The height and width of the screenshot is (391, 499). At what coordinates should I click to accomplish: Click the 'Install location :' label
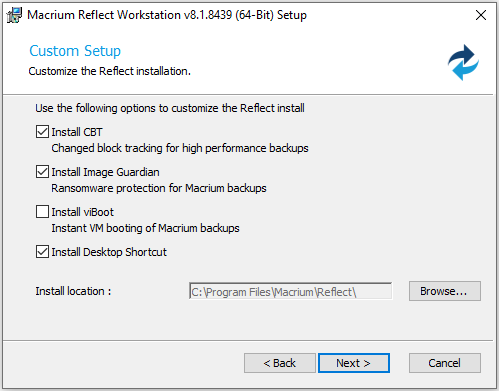coord(73,291)
